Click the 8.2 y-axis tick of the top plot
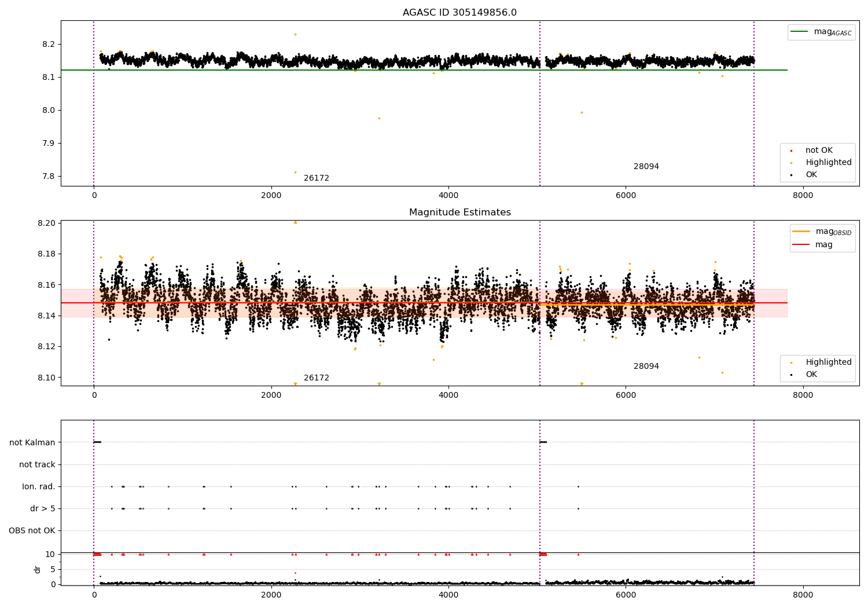Image resolution: width=868 pixels, height=608 pixels. (x=49, y=45)
